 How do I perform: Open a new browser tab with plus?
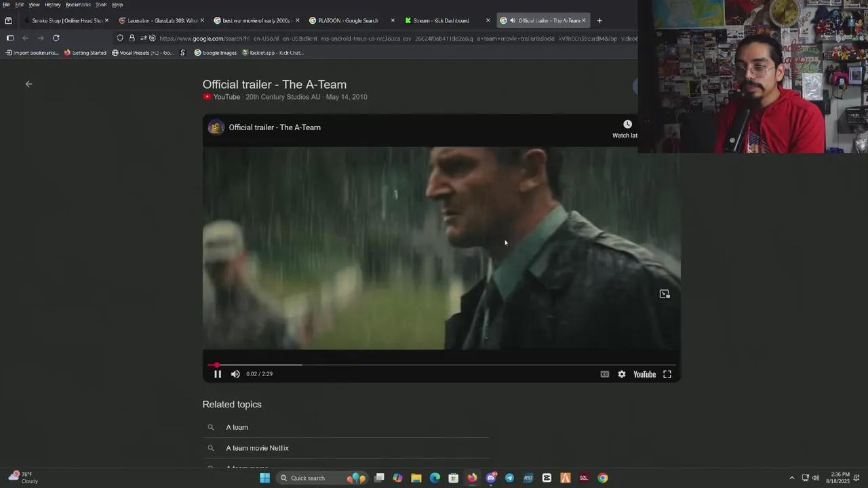(599, 20)
